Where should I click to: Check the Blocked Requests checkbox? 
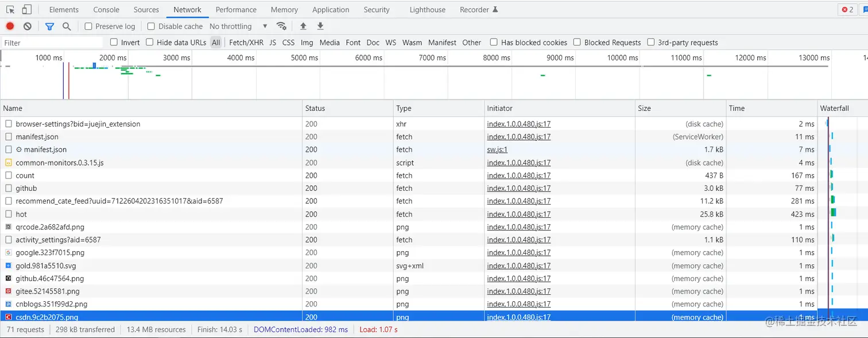click(x=577, y=43)
